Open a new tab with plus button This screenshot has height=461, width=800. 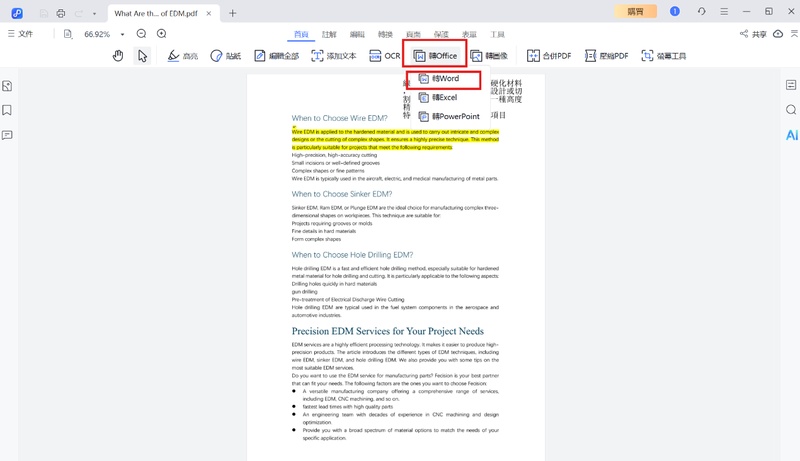point(233,13)
